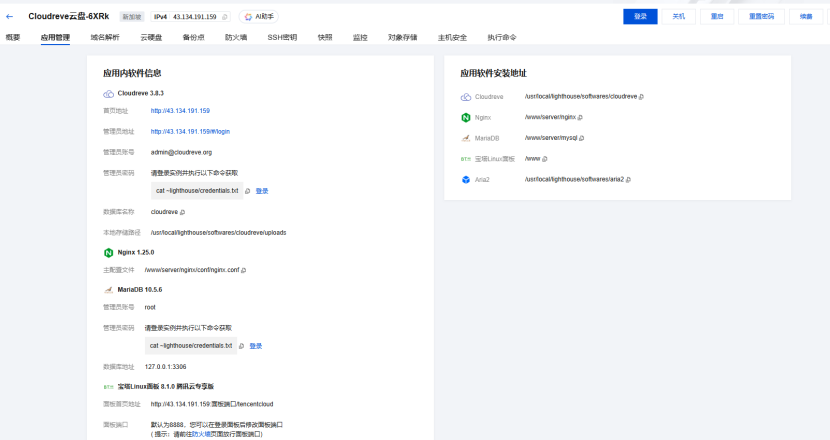Copy the /www install path
This screenshot has height=440, width=830.
pyautogui.click(x=545, y=159)
